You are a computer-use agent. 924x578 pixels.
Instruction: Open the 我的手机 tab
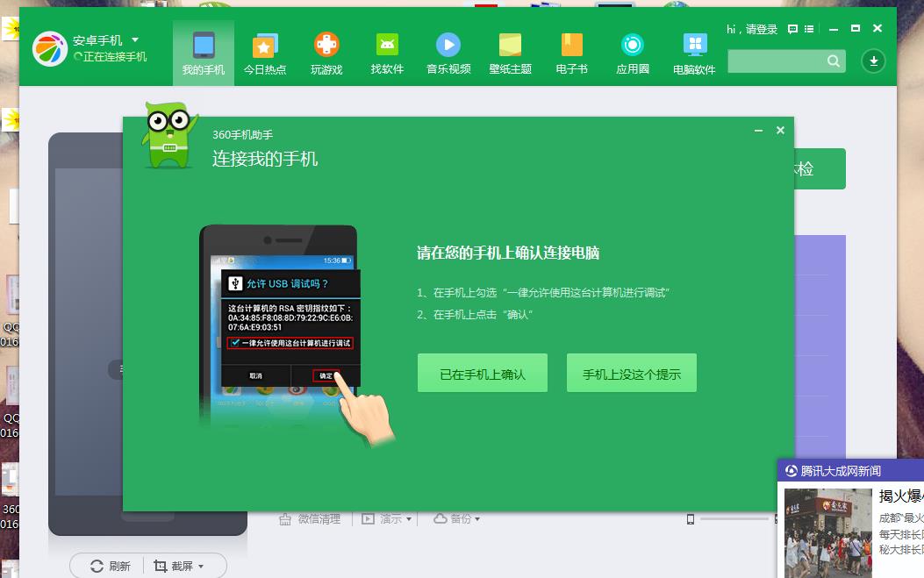point(204,53)
